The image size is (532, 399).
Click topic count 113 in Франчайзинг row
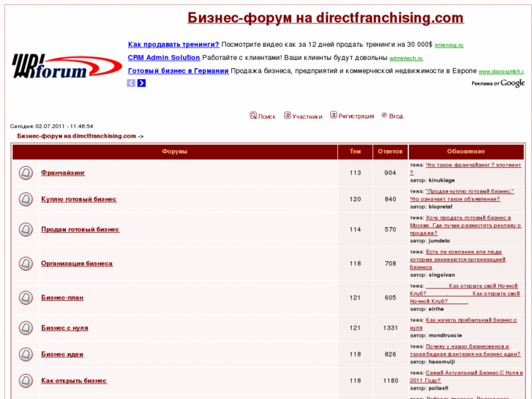coord(355,173)
